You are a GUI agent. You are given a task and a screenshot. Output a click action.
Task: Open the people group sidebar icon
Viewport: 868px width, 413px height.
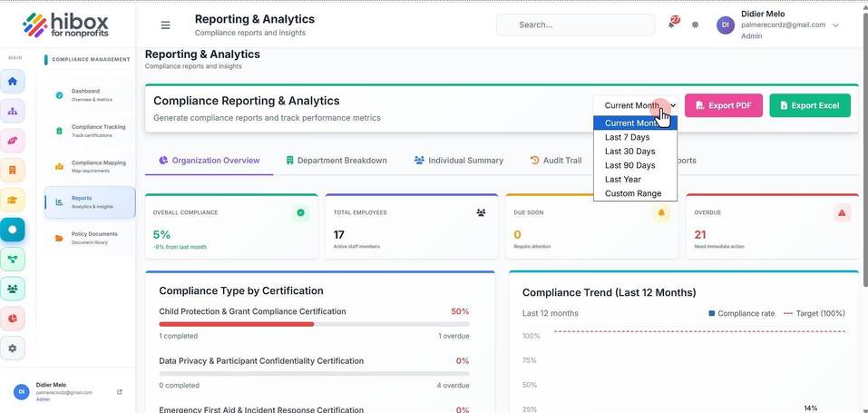tap(12, 289)
